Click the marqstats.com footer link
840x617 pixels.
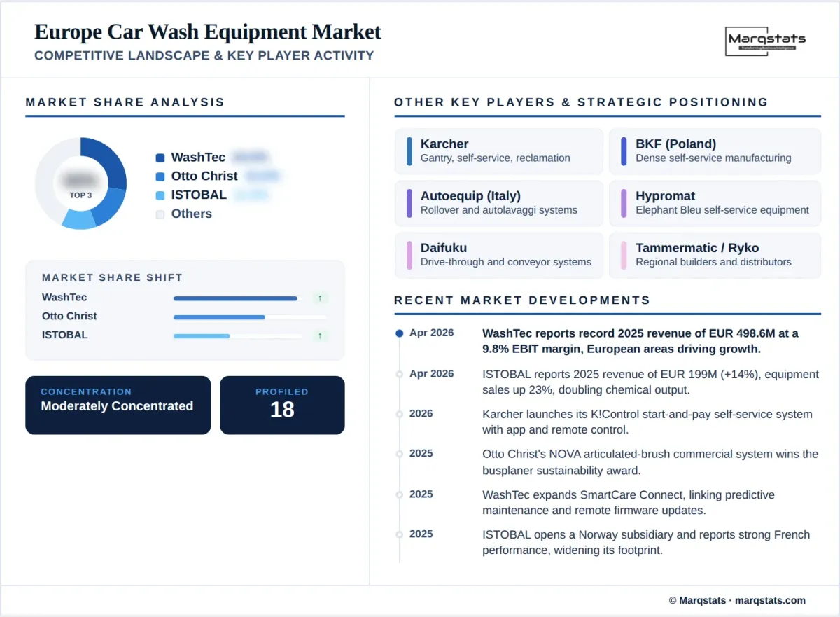click(770, 600)
